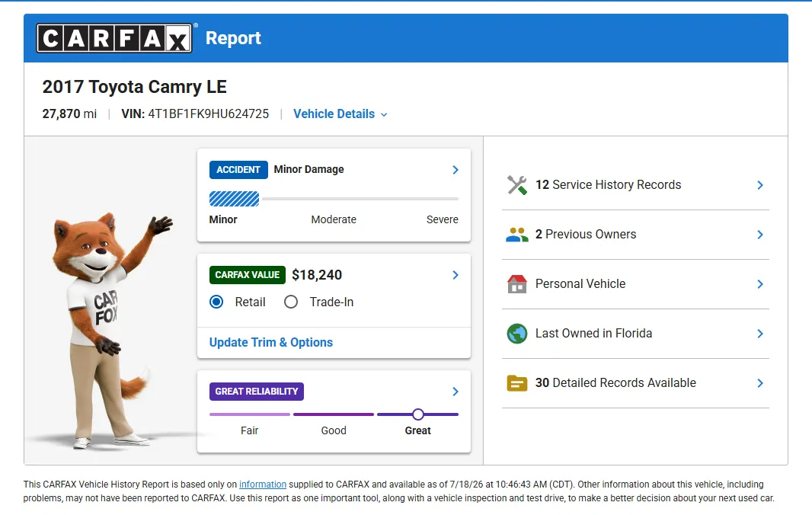Click the 2017 Toyota Camry LE title

[x=134, y=87]
